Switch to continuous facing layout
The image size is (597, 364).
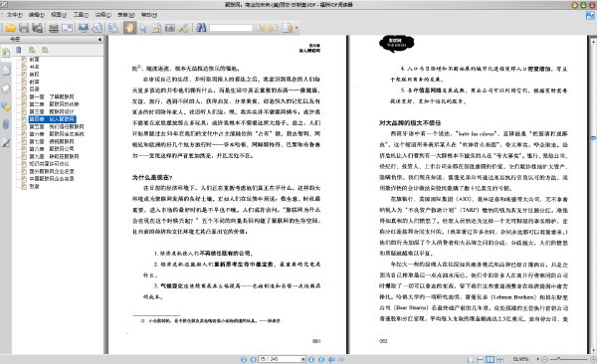coord(499,359)
